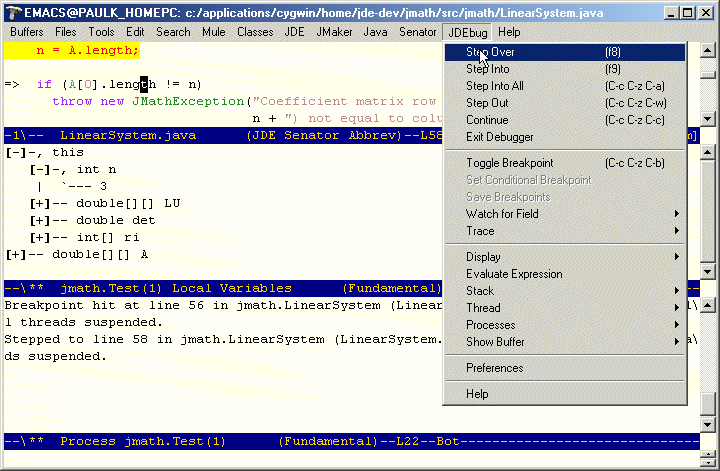Screen dimensions: 720x471
Task: Expand the Stack submenu arrow
Action: click(677, 291)
